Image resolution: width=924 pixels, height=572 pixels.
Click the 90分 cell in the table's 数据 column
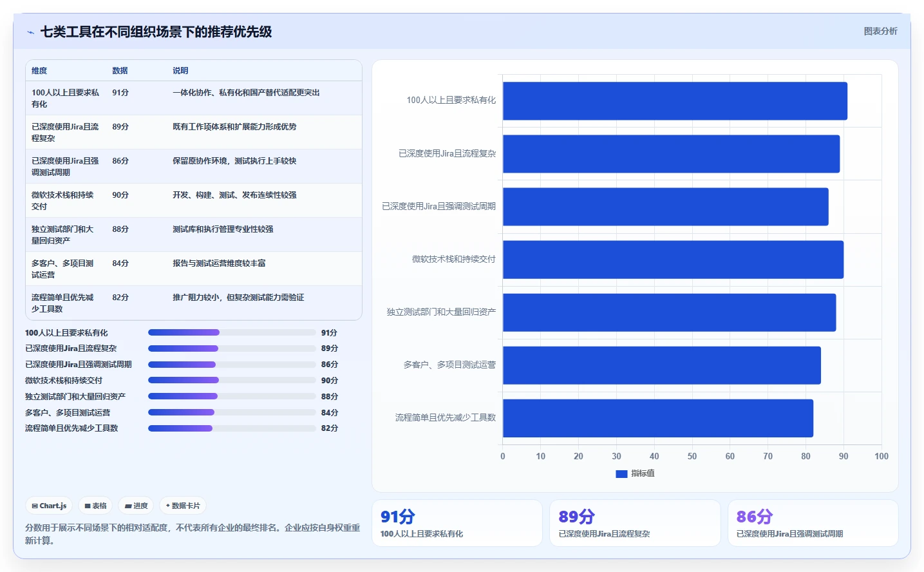120,195
